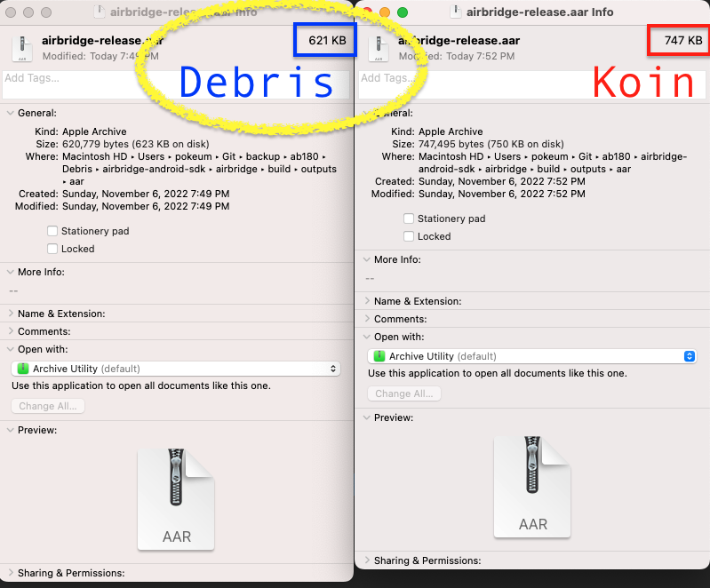710x588 pixels.
Task: Click airbridge-release.aar filename in right window header
Action: coord(459,40)
